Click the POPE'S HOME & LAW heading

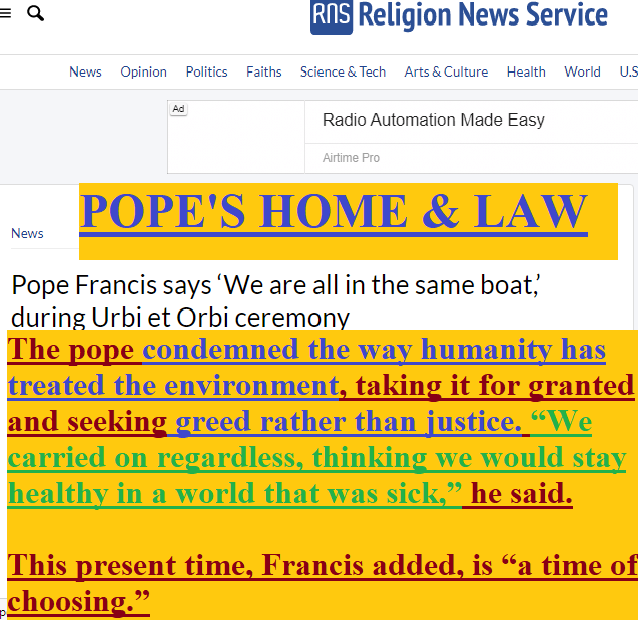[x=333, y=212]
